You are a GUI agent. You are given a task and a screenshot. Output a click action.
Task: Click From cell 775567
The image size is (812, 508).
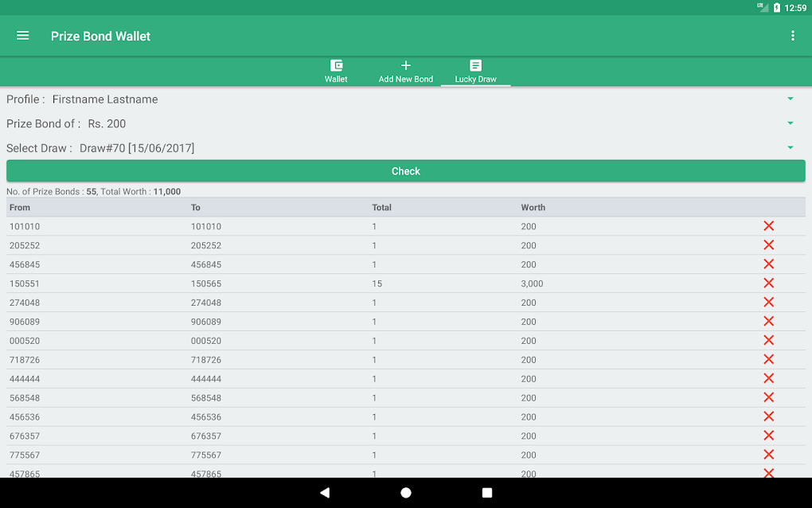pos(25,455)
